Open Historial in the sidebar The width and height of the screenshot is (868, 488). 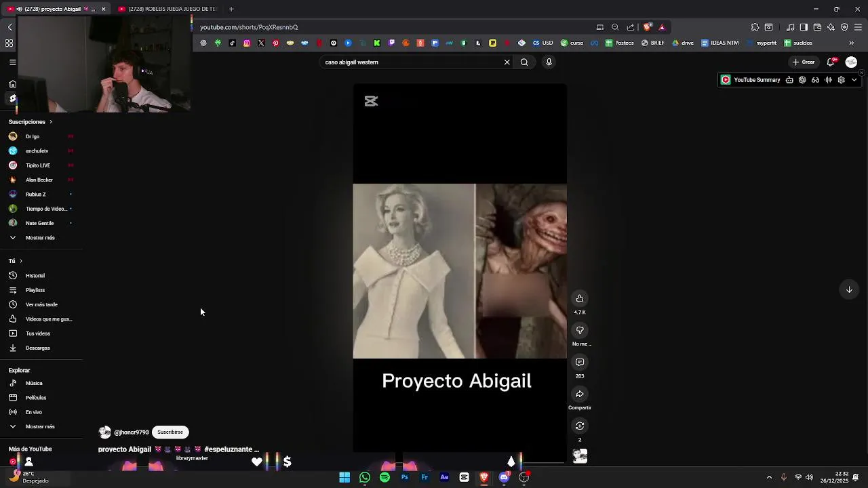tap(35, 276)
